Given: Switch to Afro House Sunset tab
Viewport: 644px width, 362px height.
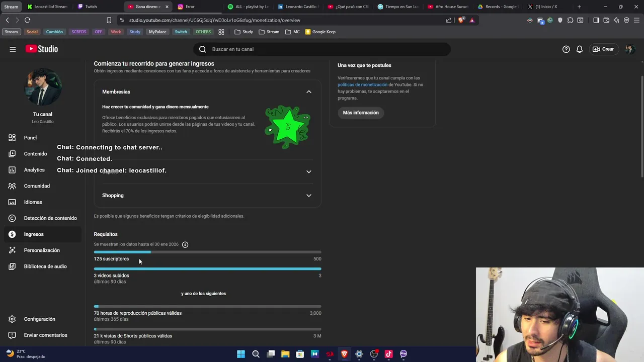Looking at the screenshot, I should click(x=448, y=7).
